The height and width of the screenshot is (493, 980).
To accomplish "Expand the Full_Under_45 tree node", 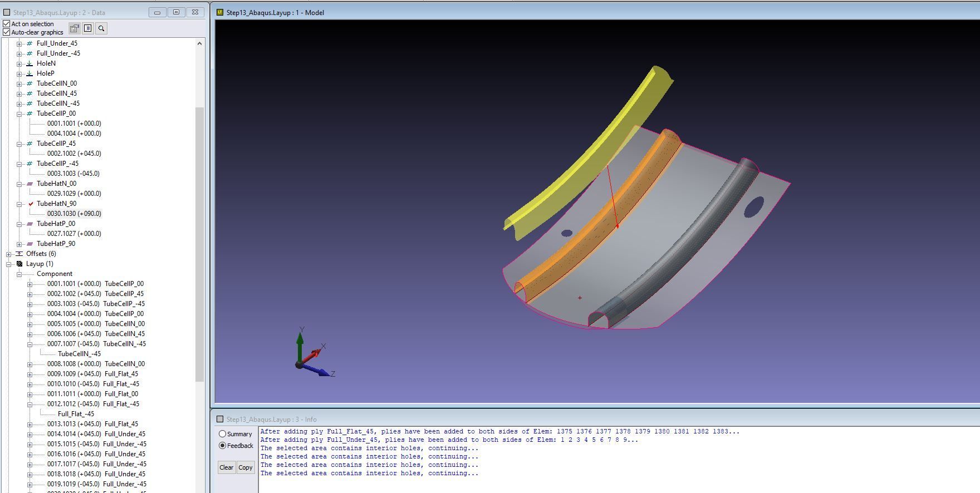I will coord(19,43).
